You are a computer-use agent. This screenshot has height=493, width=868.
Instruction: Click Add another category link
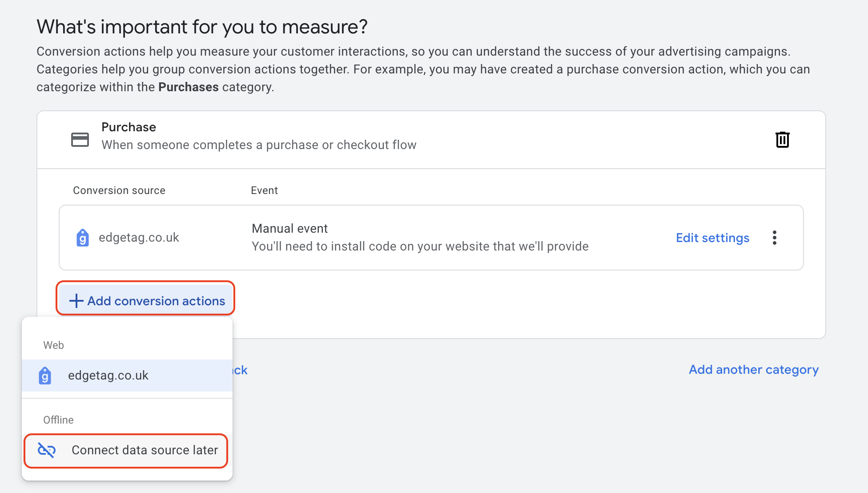tap(754, 369)
